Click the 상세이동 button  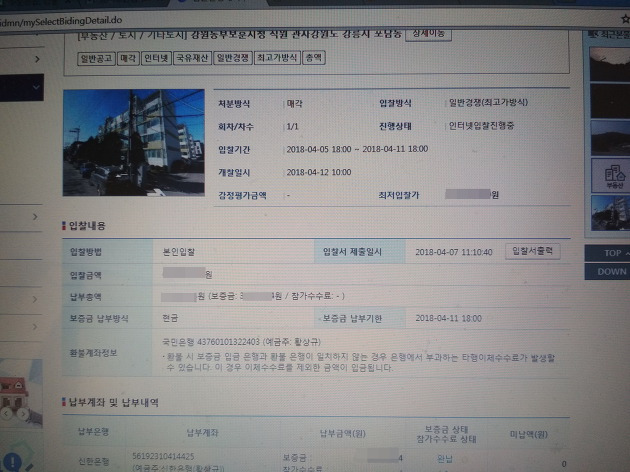pos(428,33)
